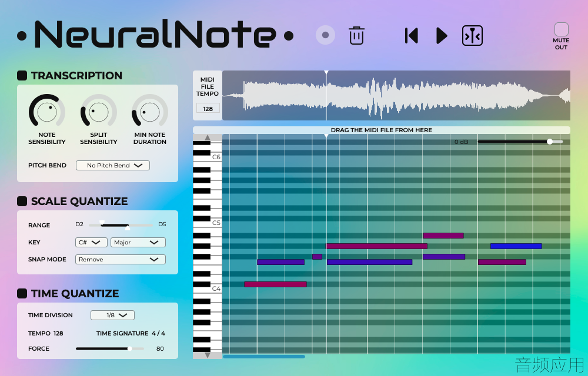
Task: Click the Tempo 128 value
Action: [x=58, y=333]
